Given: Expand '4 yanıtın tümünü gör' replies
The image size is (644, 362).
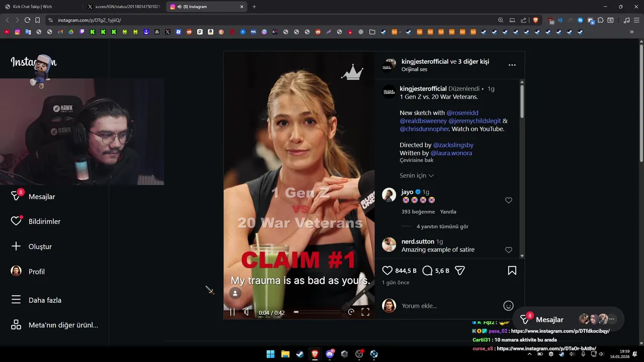Looking at the screenshot, I should (x=442, y=226).
